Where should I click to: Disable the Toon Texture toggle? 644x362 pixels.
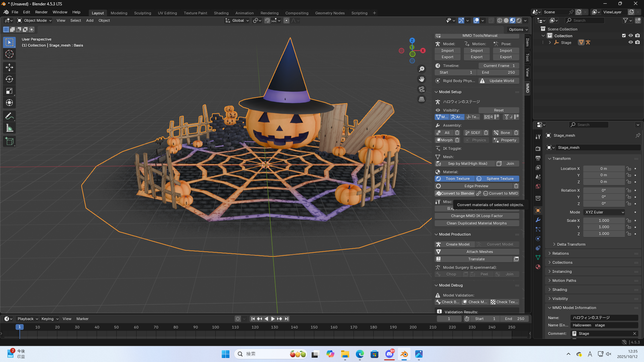point(454,179)
